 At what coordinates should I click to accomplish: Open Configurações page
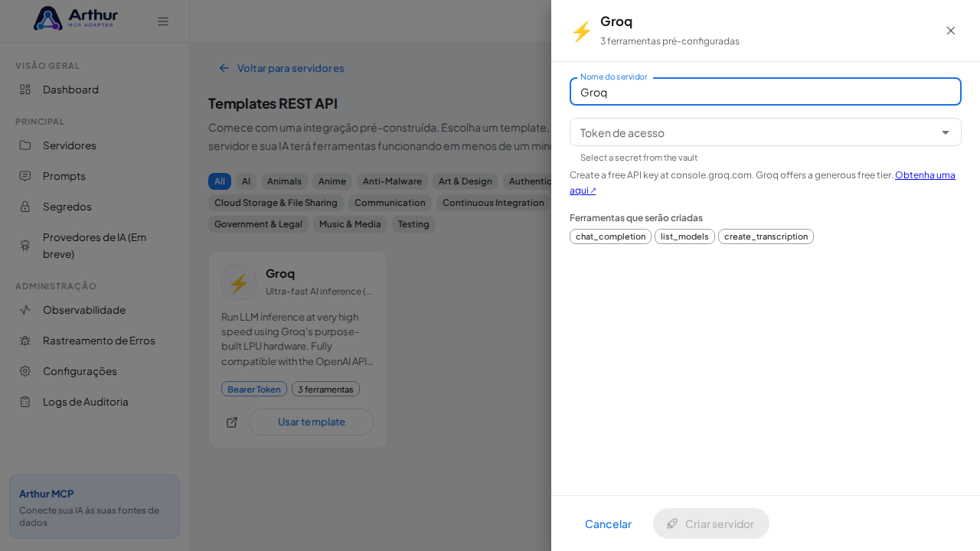94,371
